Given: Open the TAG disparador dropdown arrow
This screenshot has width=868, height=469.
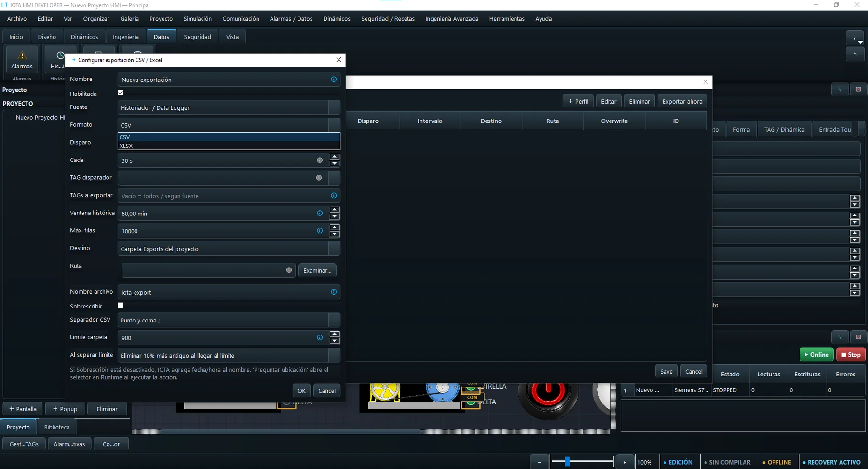Looking at the screenshot, I should (x=334, y=178).
